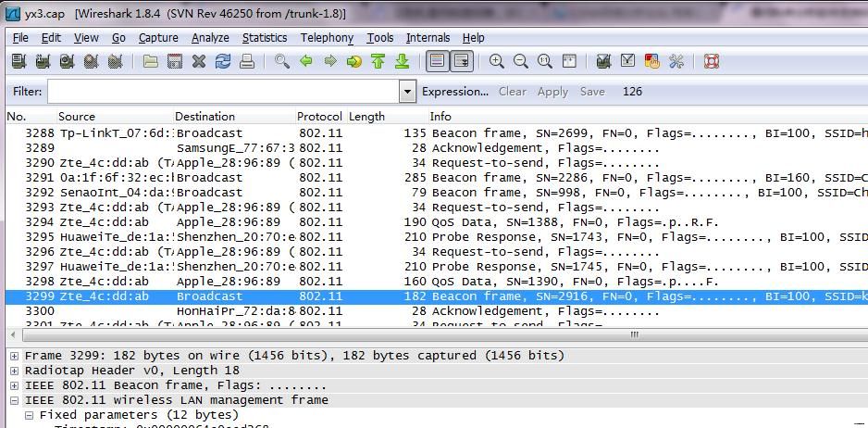Zoom out the packet text
Image resolution: width=868 pixels, height=428 pixels.
[520, 61]
